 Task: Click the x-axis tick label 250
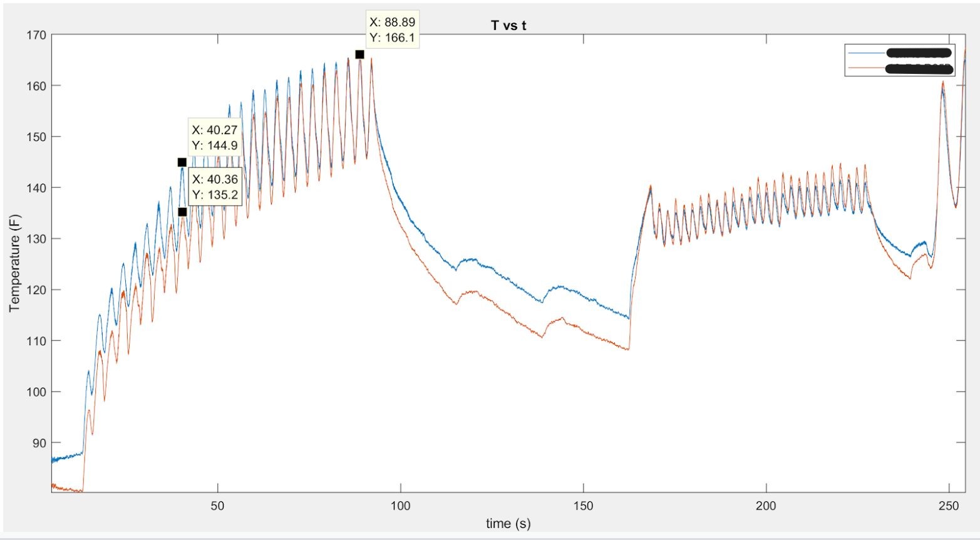pos(949,506)
